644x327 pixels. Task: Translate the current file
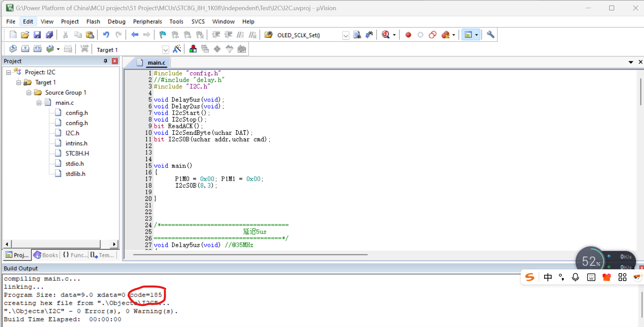[x=13, y=49]
